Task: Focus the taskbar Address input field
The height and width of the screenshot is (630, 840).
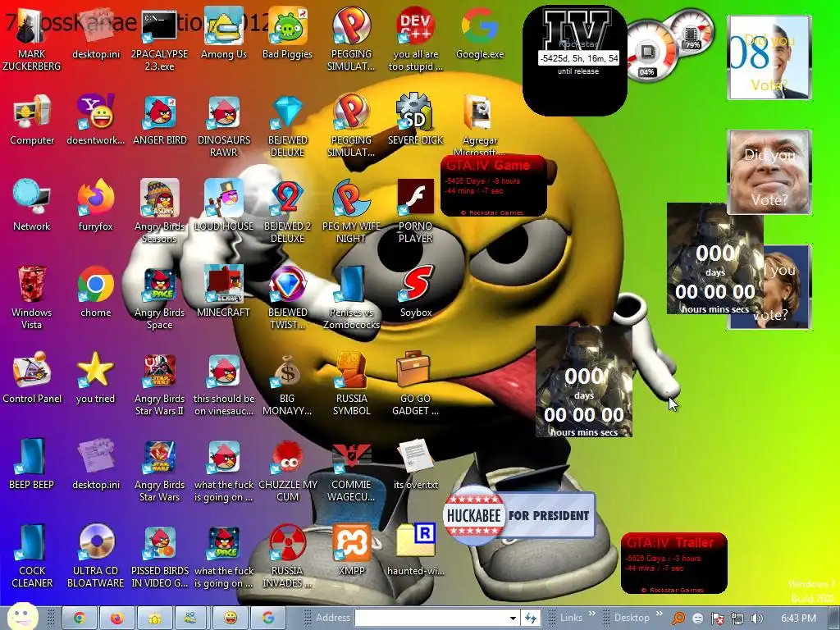Action: 431,619
